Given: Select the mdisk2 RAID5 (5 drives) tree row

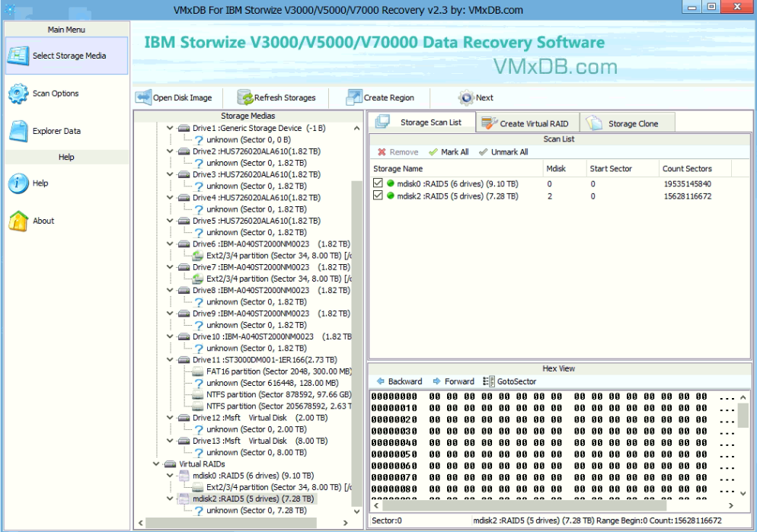Looking at the screenshot, I should tap(254, 499).
